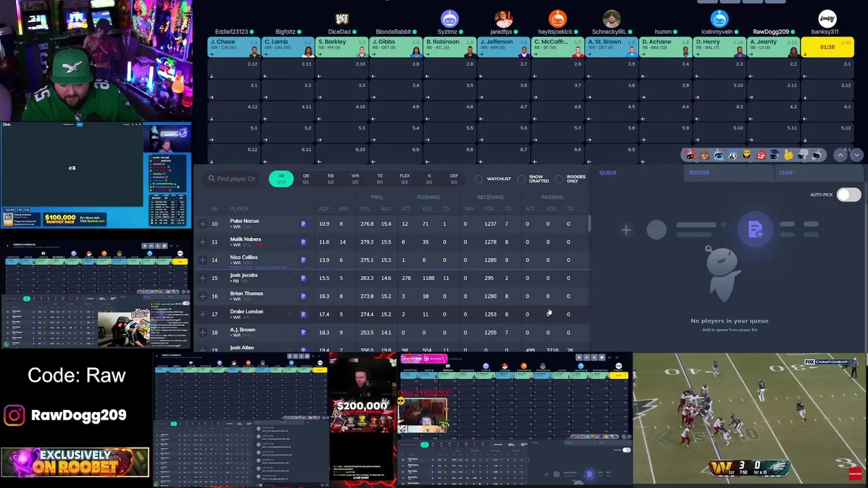Switch to the Queue tab
This screenshot has width=868, height=488.
pyautogui.click(x=608, y=173)
